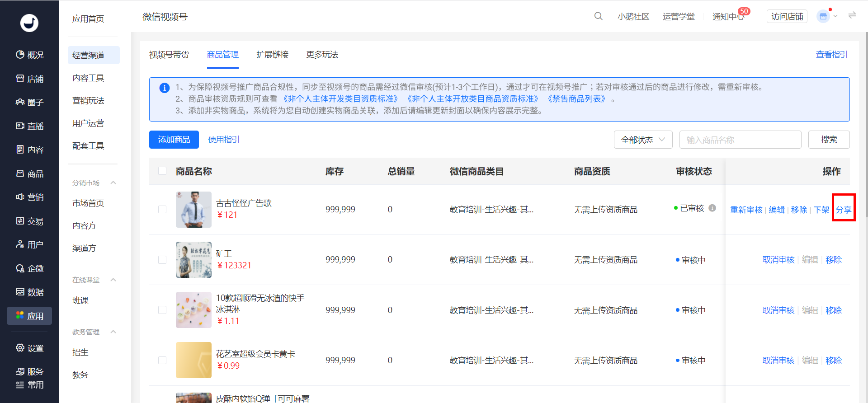This screenshot has height=403, width=868.
Task: Open the 店铺 shop sidebar item
Action: [x=29, y=79]
